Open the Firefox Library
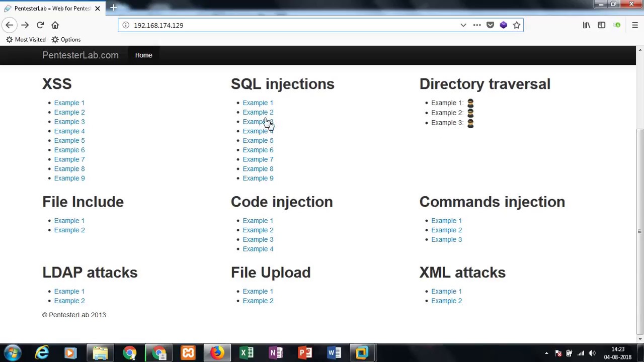The width and height of the screenshot is (644, 362). point(587,25)
